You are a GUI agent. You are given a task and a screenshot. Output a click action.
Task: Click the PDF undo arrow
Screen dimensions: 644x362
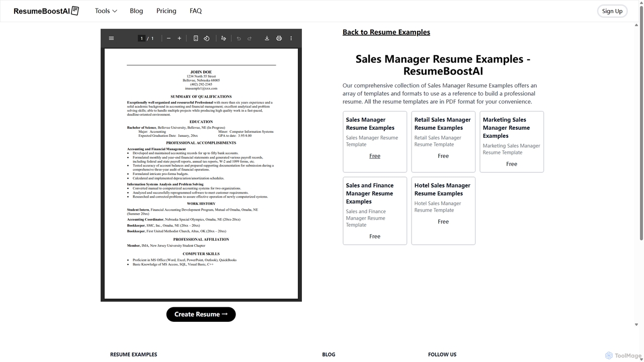[238, 38]
